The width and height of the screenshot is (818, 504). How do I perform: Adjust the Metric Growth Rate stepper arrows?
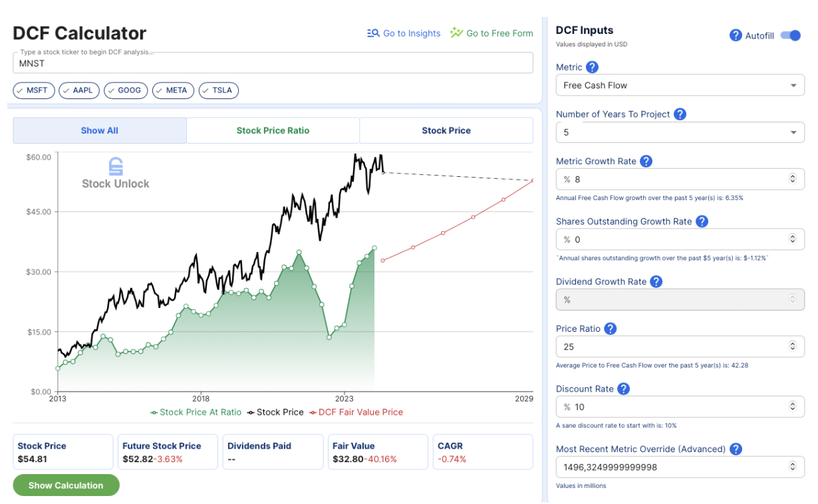coord(792,179)
